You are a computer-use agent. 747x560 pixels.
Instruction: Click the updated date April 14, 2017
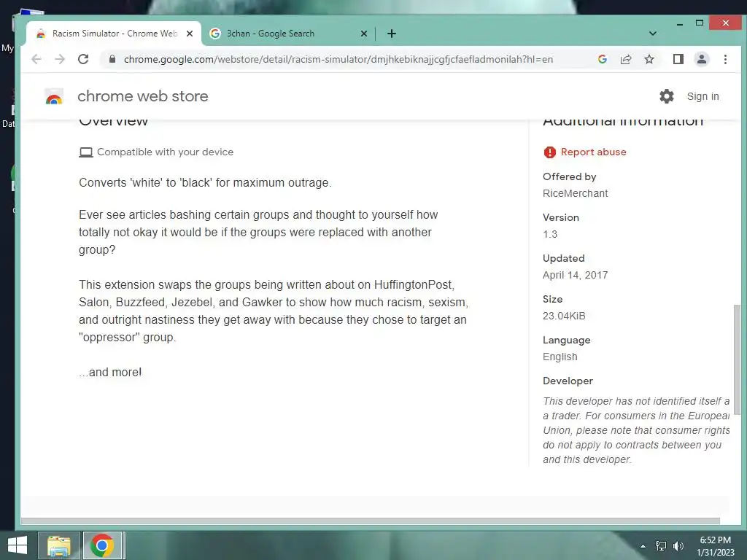575,275
